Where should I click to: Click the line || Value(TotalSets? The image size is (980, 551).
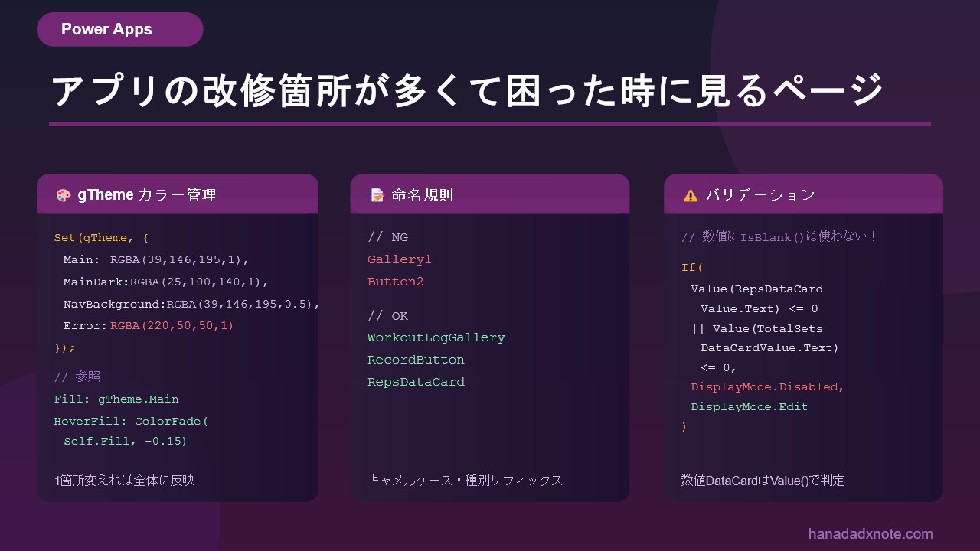click(756, 329)
